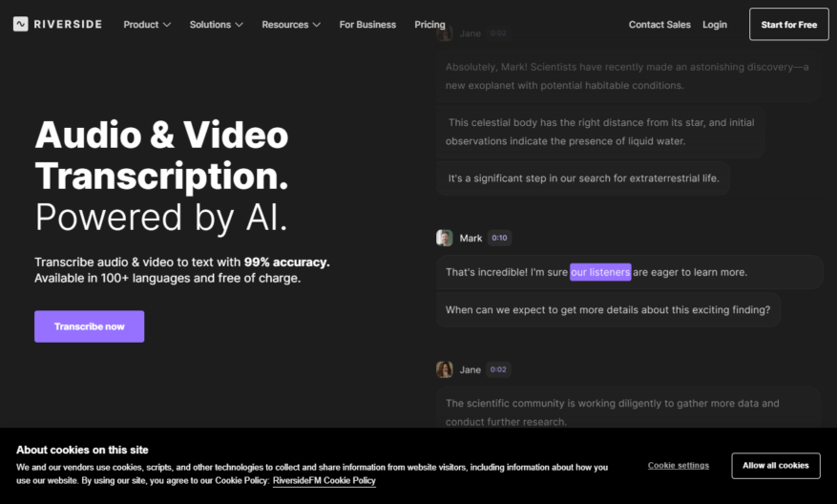
Task: Click the Login link
Action: click(715, 25)
